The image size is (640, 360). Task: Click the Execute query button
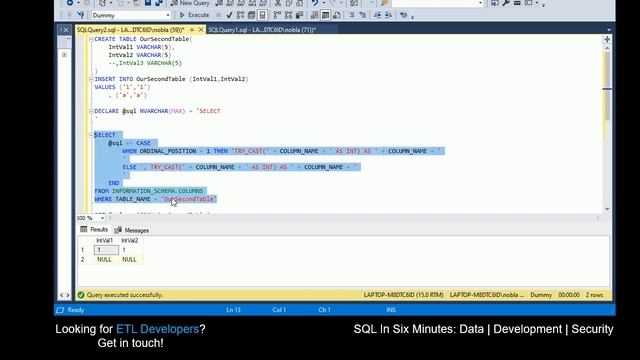pyautogui.click(x=195, y=15)
